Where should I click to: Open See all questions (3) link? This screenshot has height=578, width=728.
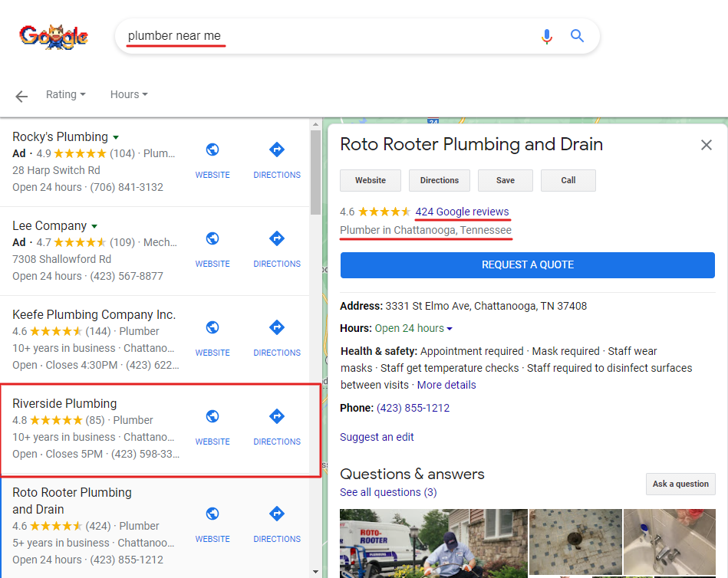(x=388, y=492)
